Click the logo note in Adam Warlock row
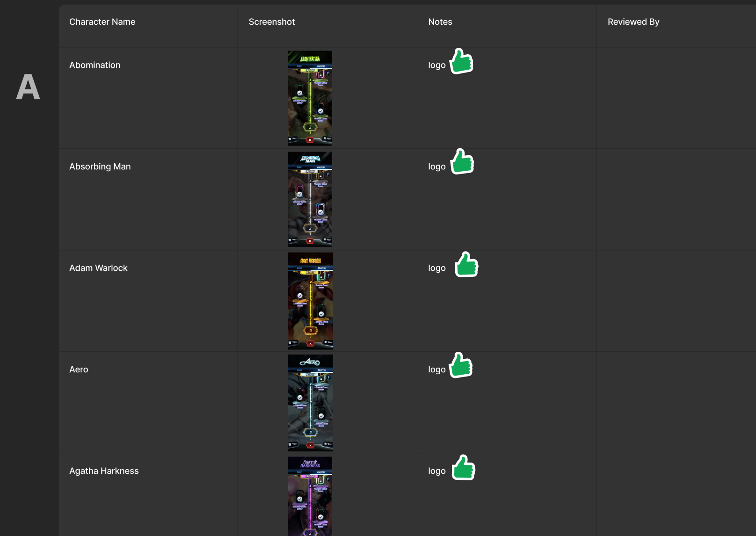756x536 pixels. (x=437, y=268)
